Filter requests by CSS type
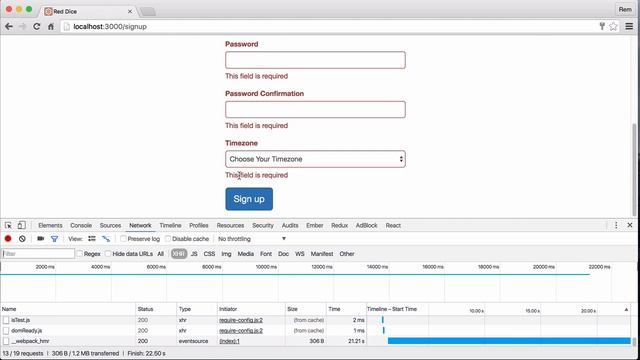 pyautogui.click(x=209, y=254)
